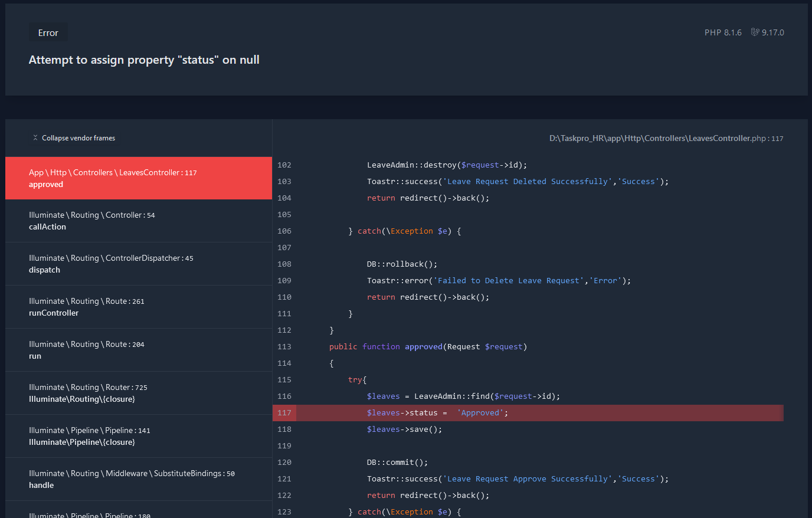Click code line 116 LeaveAdmin::find
Image resolution: width=812 pixels, height=518 pixels.
coord(463,396)
